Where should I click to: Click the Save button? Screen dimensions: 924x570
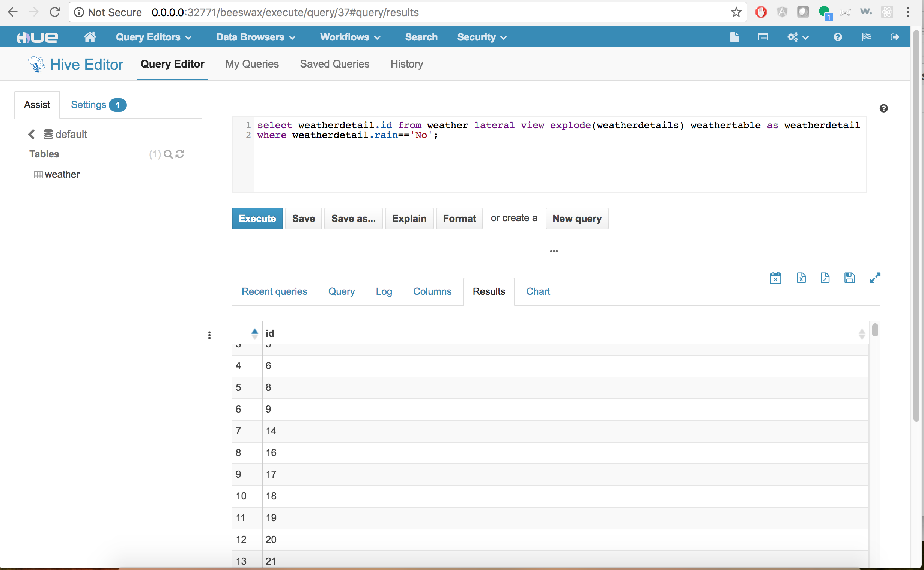[303, 219]
